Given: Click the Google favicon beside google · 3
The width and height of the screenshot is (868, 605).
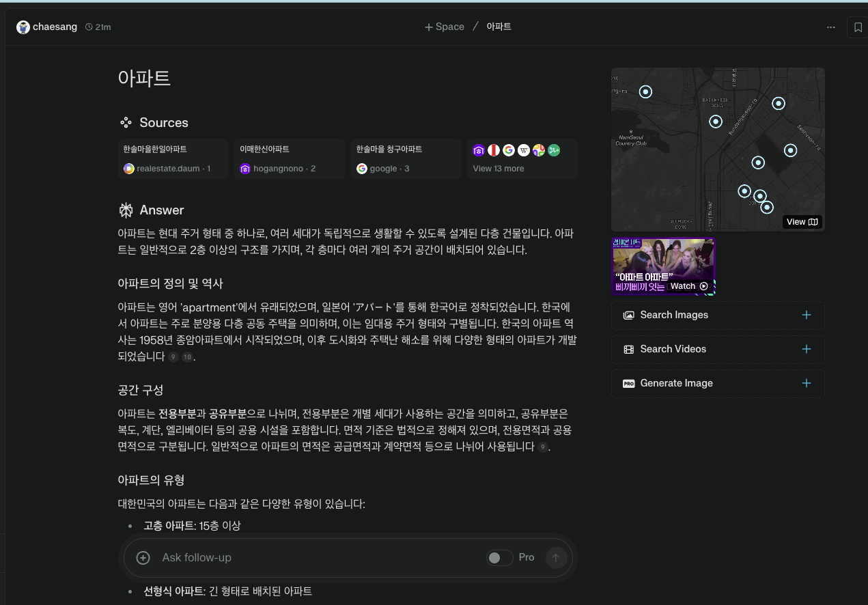Looking at the screenshot, I should point(362,169).
